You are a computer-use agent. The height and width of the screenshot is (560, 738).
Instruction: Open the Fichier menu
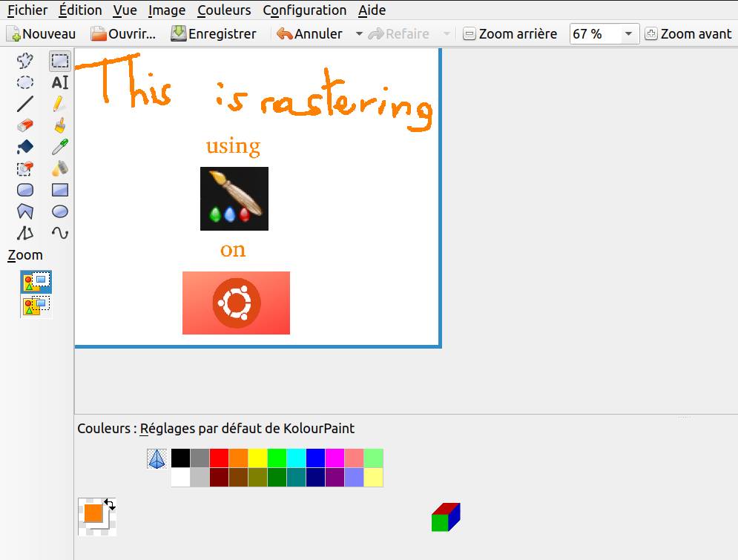[27, 10]
